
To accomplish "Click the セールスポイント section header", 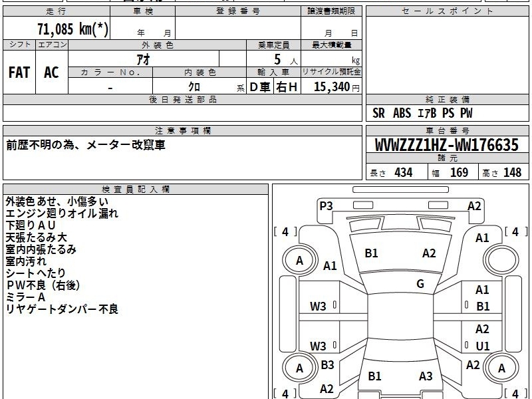I will [x=447, y=11].
